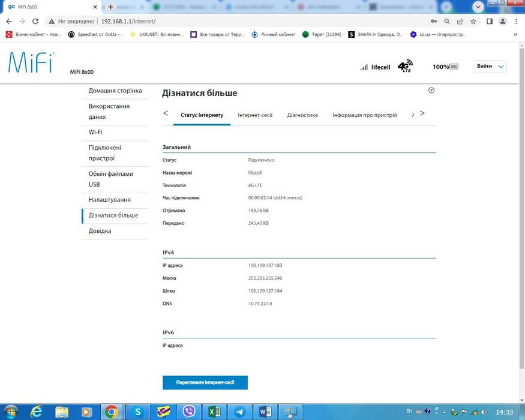This screenshot has width=525, height=420.
Task: Open Личный кабинет bookmark
Action: pos(274,34)
